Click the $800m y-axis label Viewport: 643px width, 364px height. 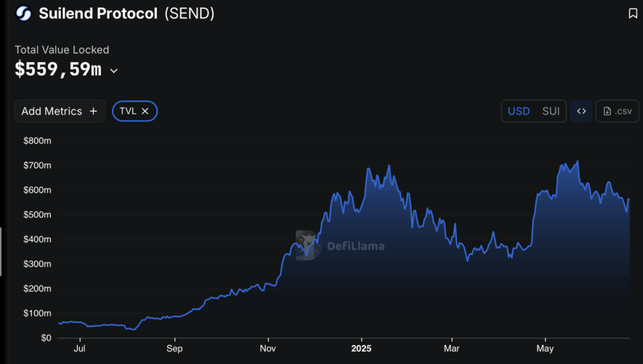click(37, 141)
